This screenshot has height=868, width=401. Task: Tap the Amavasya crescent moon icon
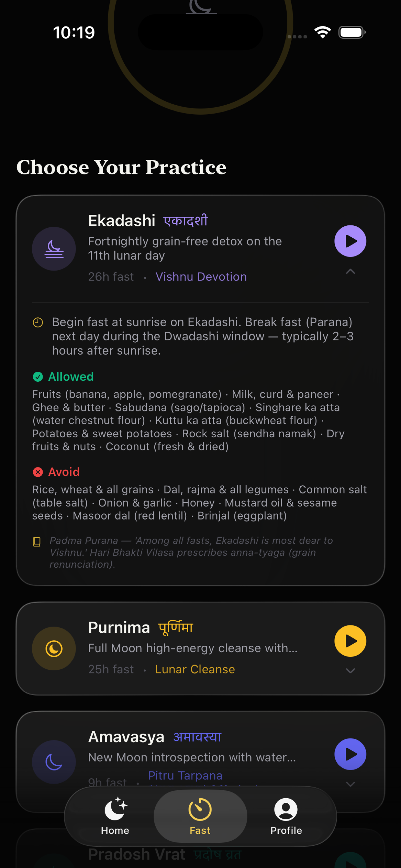pyautogui.click(x=54, y=762)
